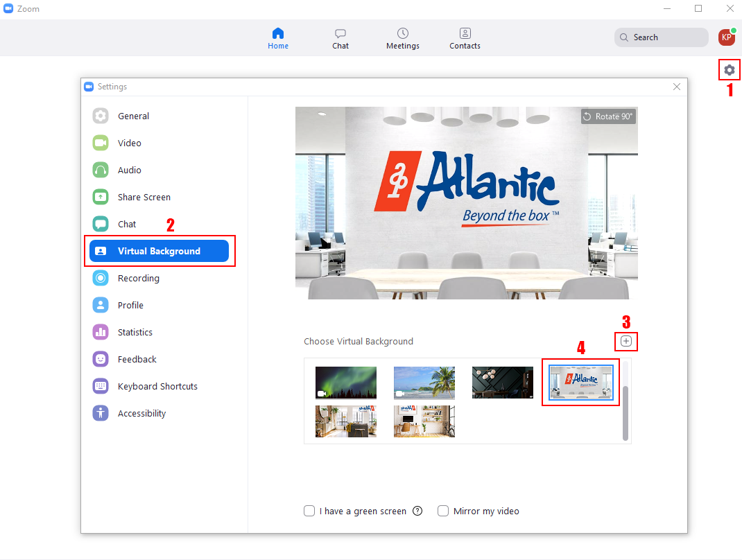This screenshot has height=560, width=742.
Task: Click the Recording sidebar icon
Action: [101, 278]
